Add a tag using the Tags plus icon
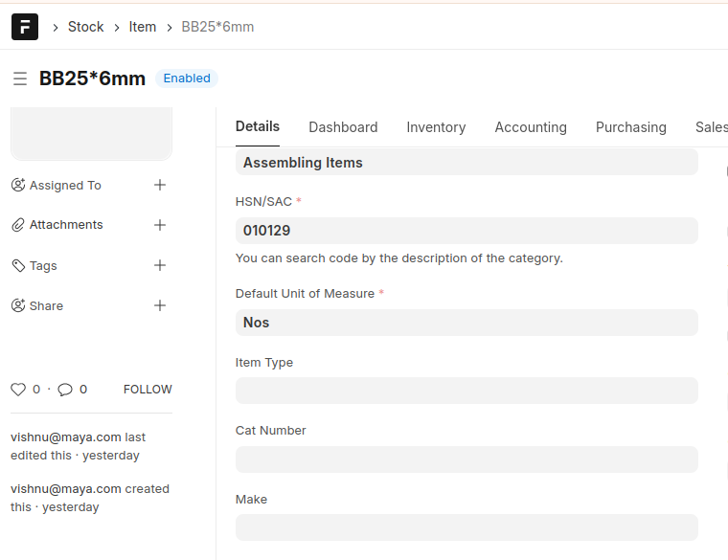 tap(160, 265)
